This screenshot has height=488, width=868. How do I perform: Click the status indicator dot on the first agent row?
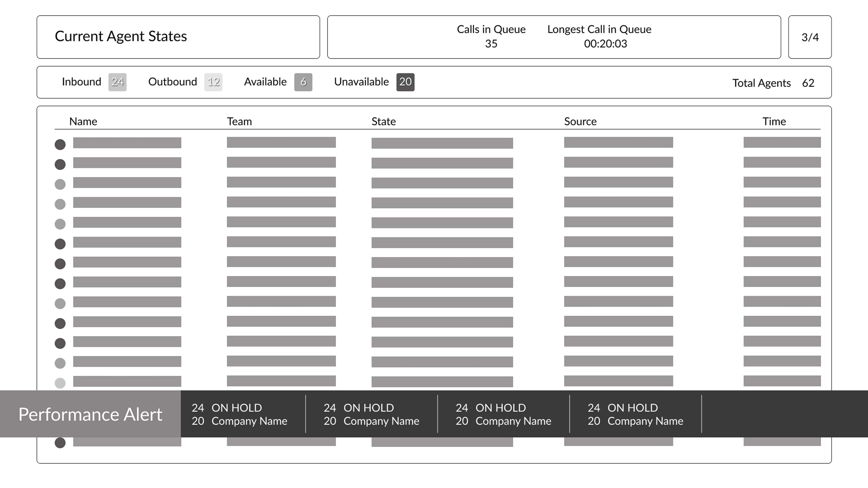coord(60,144)
